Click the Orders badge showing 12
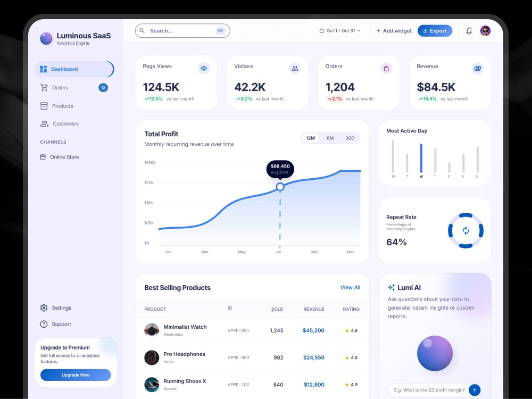 pos(103,88)
